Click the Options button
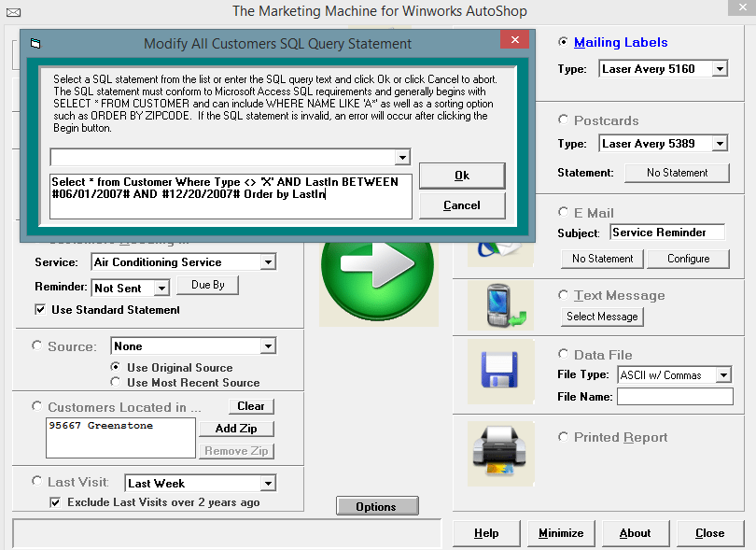The height and width of the screenshot is (550, 756). (x=376, y=506)
